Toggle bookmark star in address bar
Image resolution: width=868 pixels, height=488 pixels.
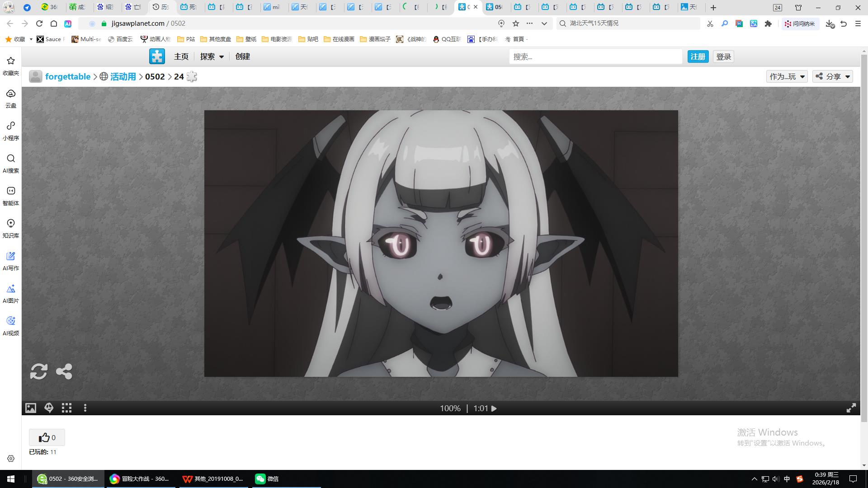515,23
